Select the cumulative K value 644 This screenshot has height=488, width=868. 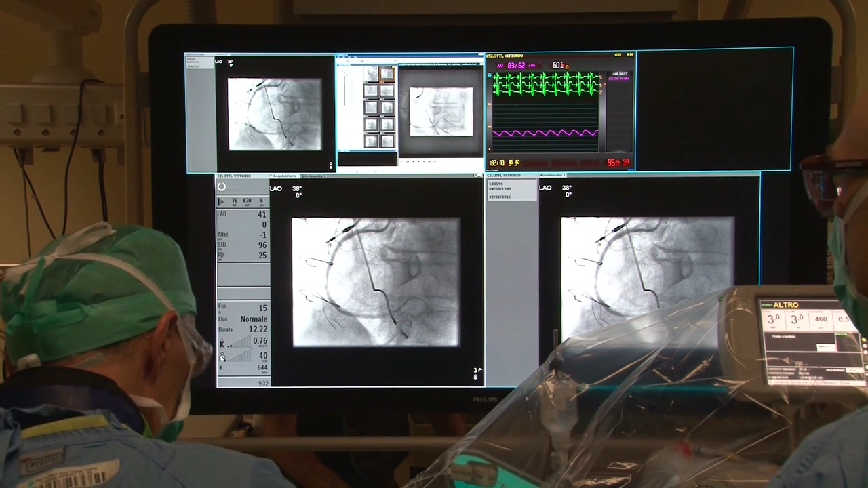pos(261,367)
